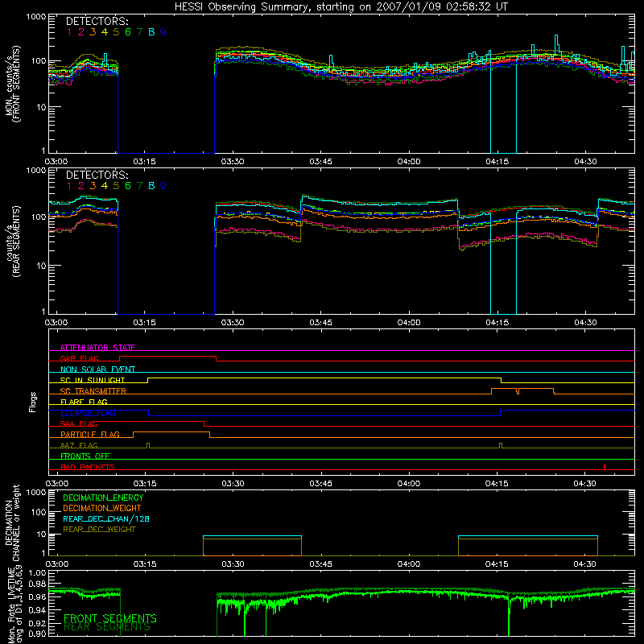
Task: Click the counts/s (REAR SEGMENTS) axis title
Action: click(13, 242)
